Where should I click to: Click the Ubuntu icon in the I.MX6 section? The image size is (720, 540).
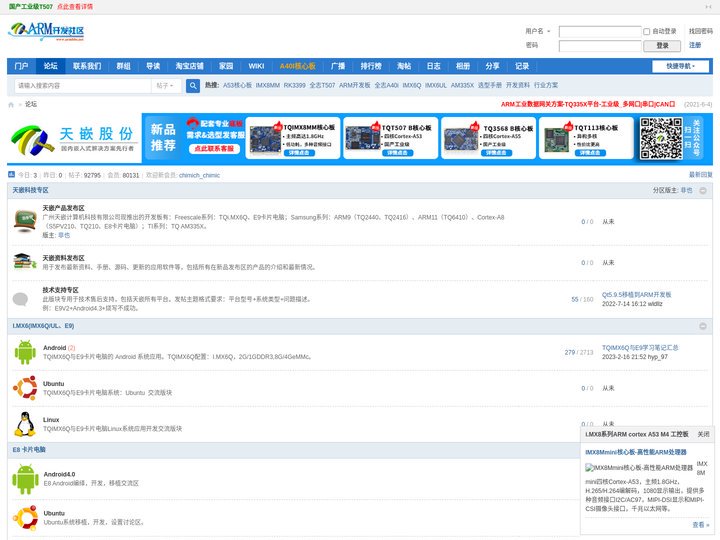[25, 388]
